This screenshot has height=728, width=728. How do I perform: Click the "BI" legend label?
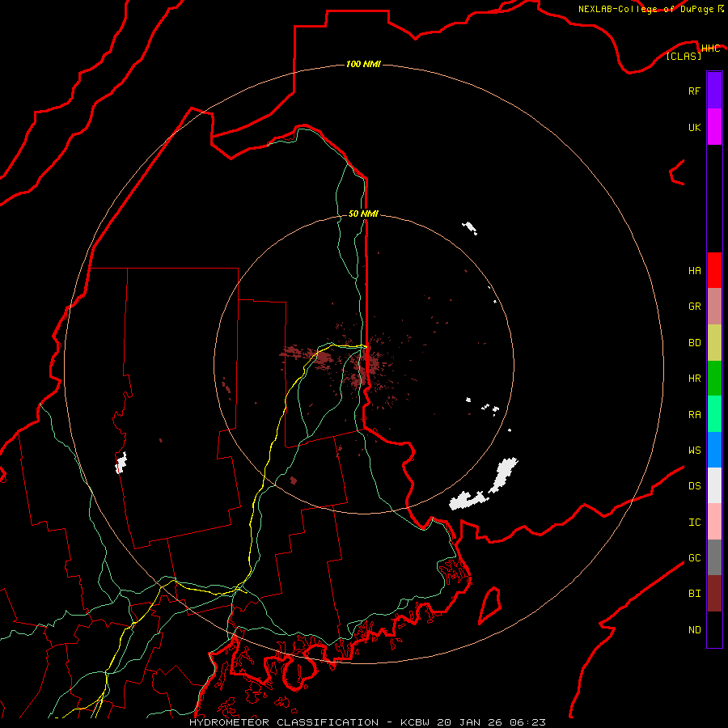pyautogui.click(x=694, y=594)
